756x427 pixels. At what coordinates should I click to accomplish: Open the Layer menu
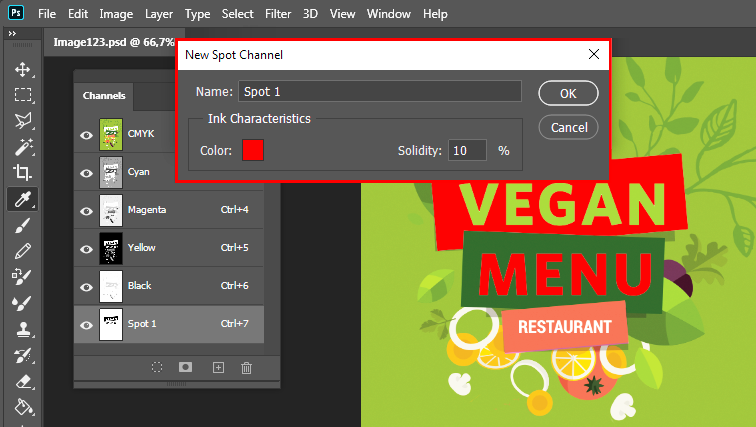158,15
